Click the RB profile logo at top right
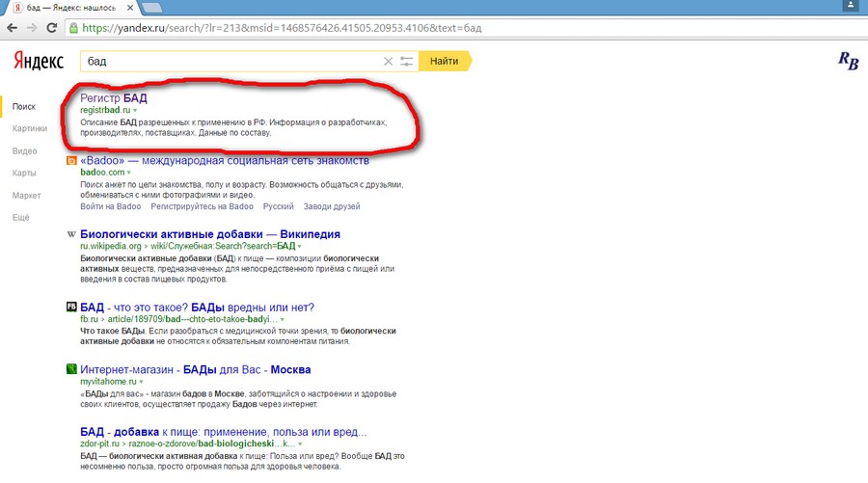The image size is (868, 483). (848, 62)
